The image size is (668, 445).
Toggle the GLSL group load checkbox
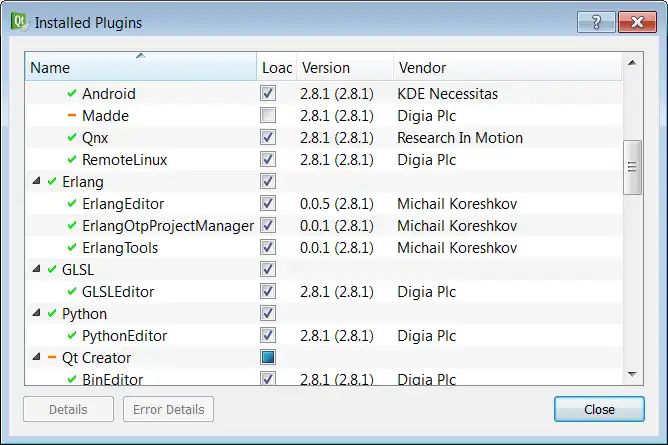pyautogui.click(x=268, y=270)
